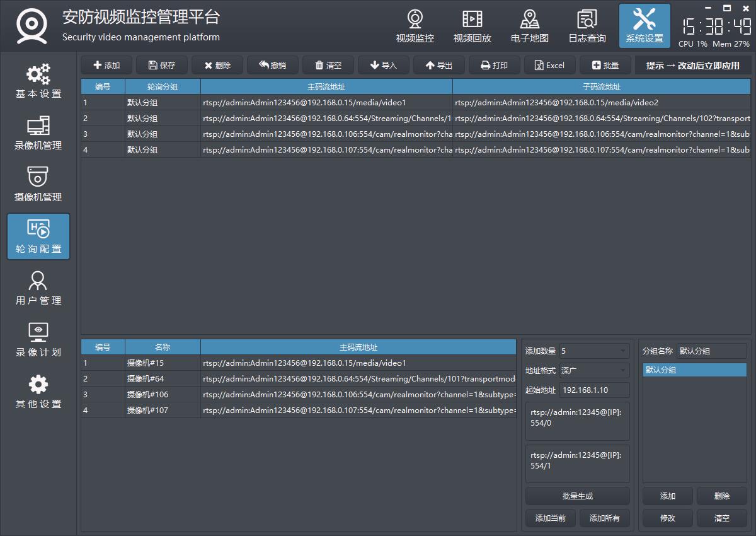Viewport: 756px width, 536px height.
Task: Open the 视频回放 video playback module
Action: (x=472, y=26)
